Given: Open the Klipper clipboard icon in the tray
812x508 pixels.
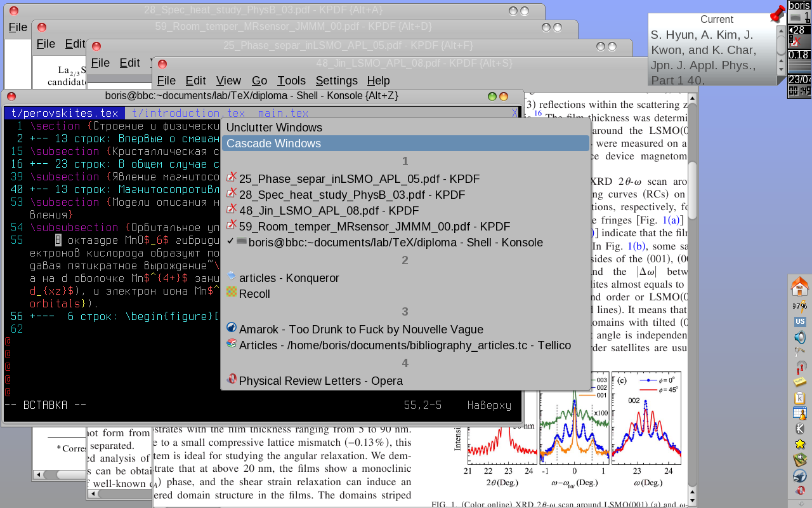Looking at the screenshot, I should pos(800,398).
